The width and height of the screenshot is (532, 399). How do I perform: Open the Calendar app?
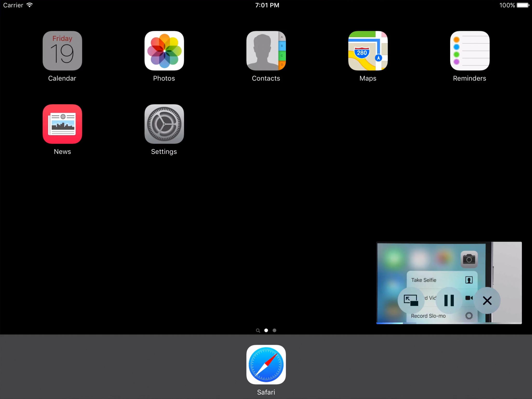coord(62,51)
